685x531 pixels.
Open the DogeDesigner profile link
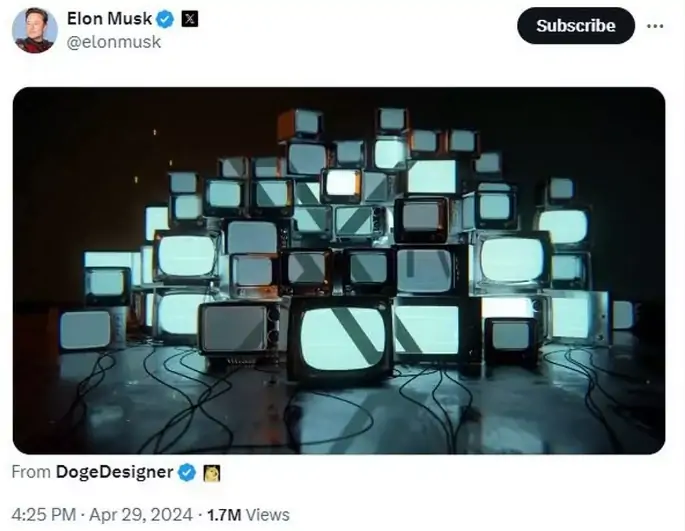tap(114, 472)
